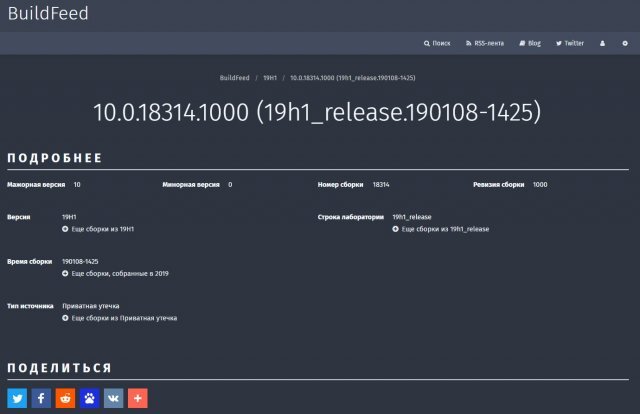
Task: Open the BuildFeed home logo
Action: [x=48, y=13]
